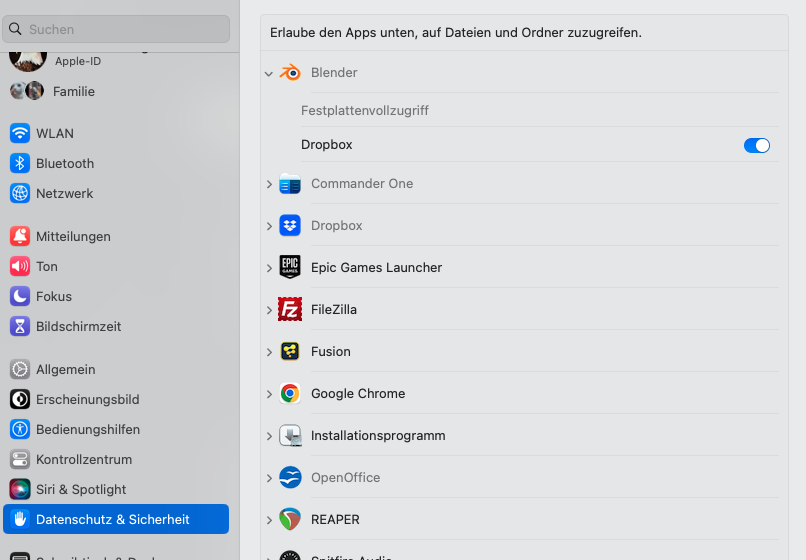Click the REAPER app icon
Image resolution: width=806 pixels, height=560 pixels.
[290, 520]
